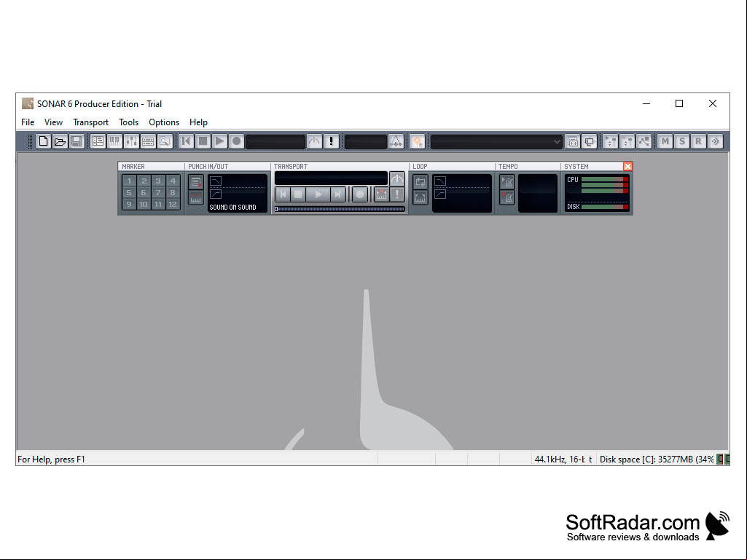
Task: Rewind to start using the main toolbar button
Action: tap(187, 141)
